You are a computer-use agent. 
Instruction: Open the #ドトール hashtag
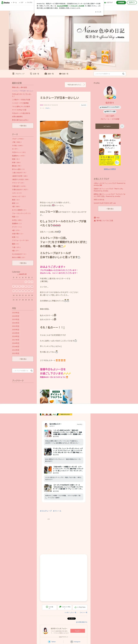57,511
